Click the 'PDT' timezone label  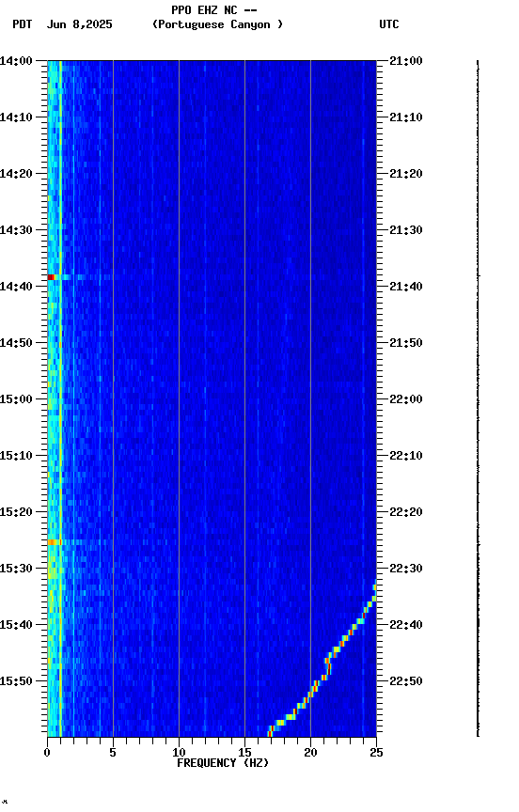[22, 24]
